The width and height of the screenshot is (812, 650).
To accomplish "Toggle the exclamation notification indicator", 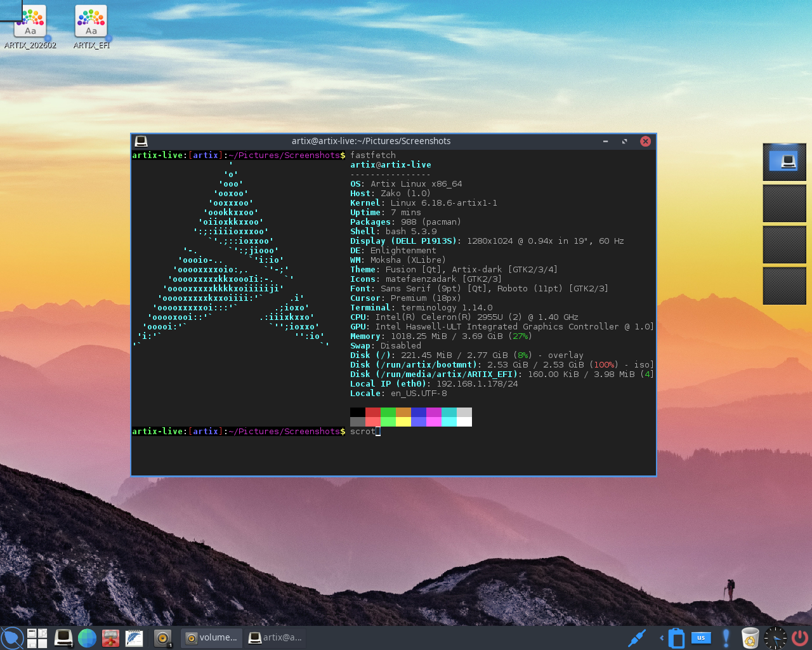I will pyautogui.click(x=725, y=638).
